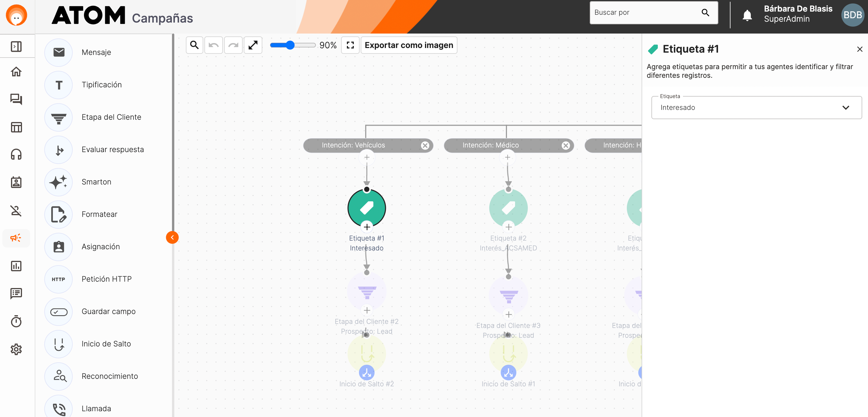Click the undo arrow in toolbar
This screenshot has width=868, height=417.
pyautogui.click(x=214, y=45)
